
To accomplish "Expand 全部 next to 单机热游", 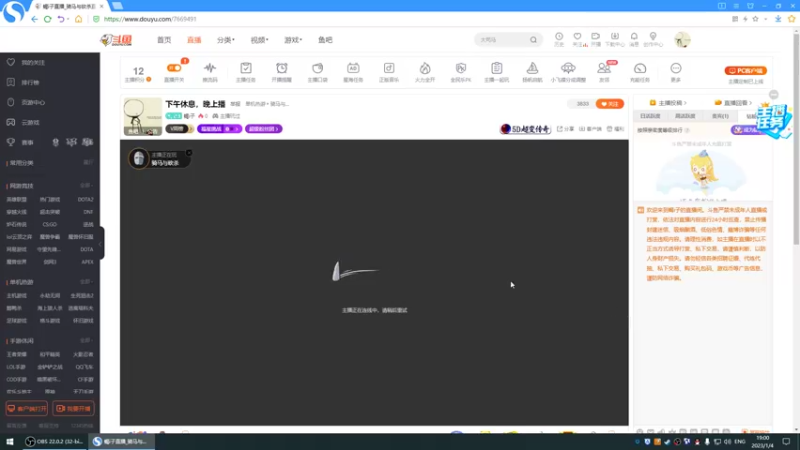I will click(86, 282).
